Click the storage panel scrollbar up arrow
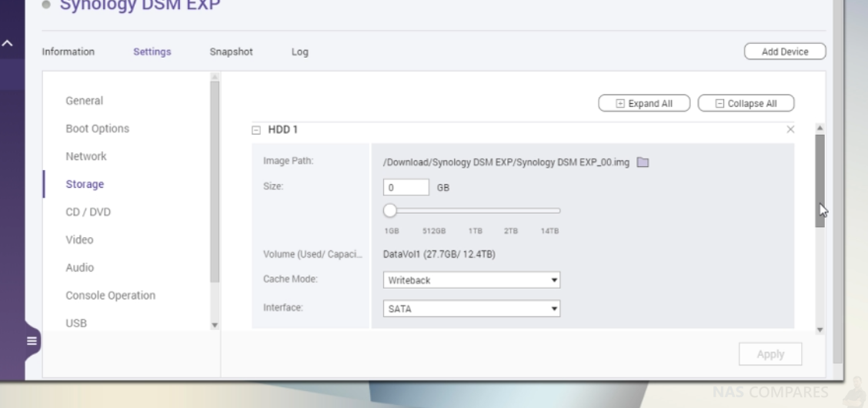This screenshot has width=868, height=408. (x=820, y=128)
